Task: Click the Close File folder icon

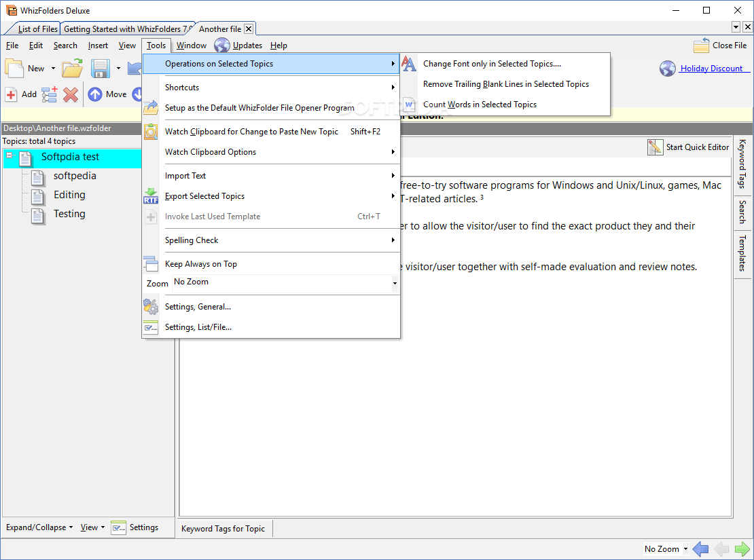Action: click(701, 45)
